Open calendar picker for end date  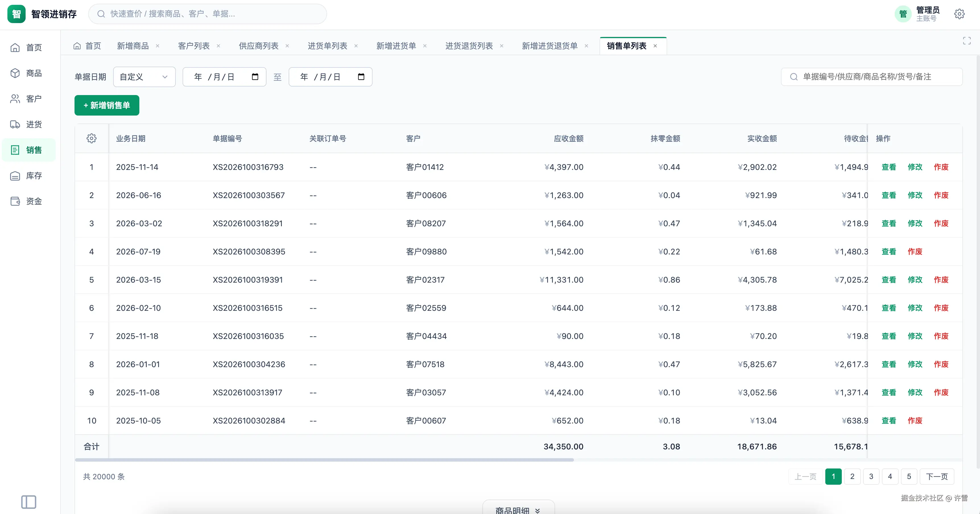(x=361, y=77)
